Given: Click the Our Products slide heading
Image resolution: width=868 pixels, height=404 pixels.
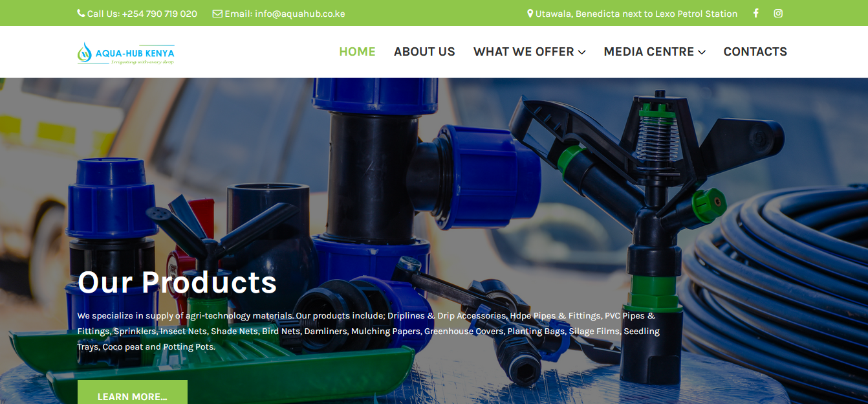Looking at the screenshot, I should (177, 282).
